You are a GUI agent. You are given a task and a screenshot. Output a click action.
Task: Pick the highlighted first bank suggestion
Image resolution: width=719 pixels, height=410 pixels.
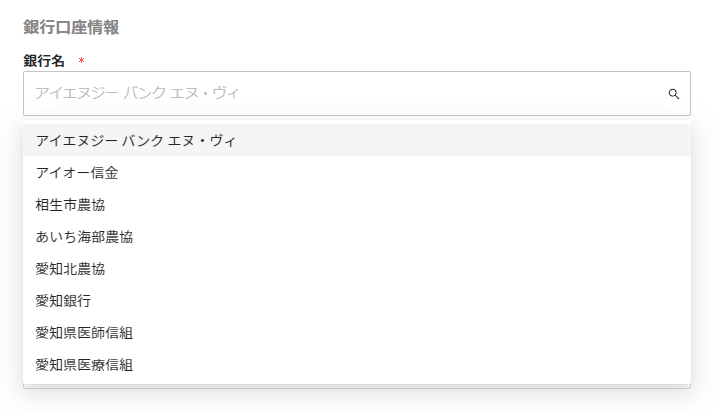click(x=136, y=141)
